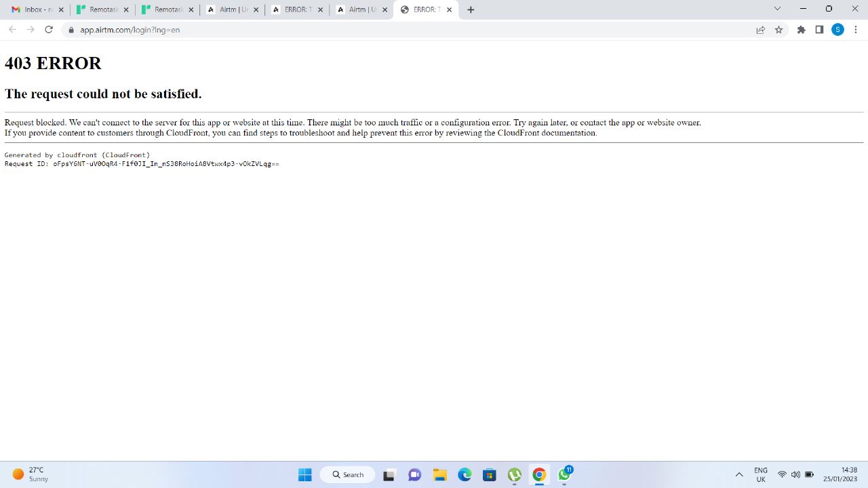Click the Request ID line
Image resolution: width=868 pixels, height=488 pixels.
coord(142,164)
